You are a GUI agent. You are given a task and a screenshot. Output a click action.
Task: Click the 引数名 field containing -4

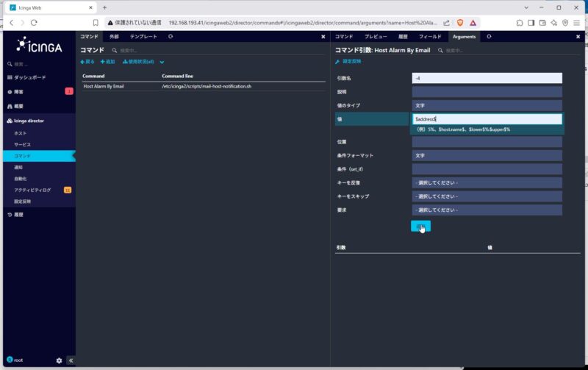(487, 78)
